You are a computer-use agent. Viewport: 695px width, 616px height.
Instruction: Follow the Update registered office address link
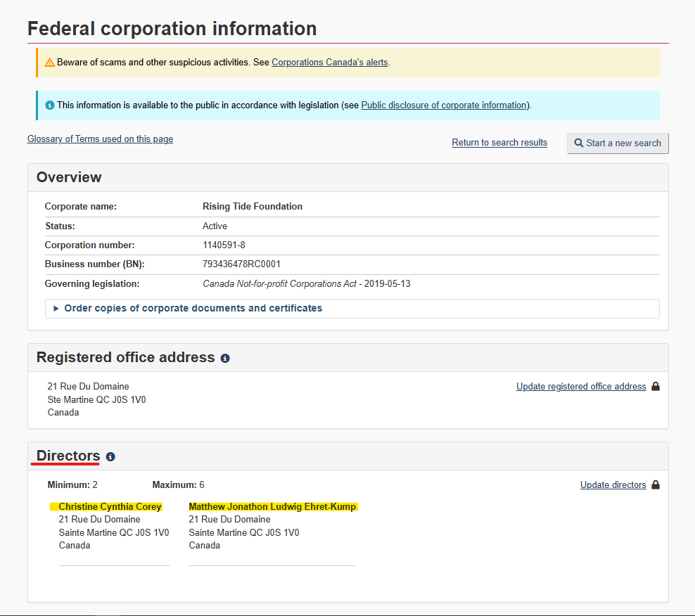[x=581, y=387]
